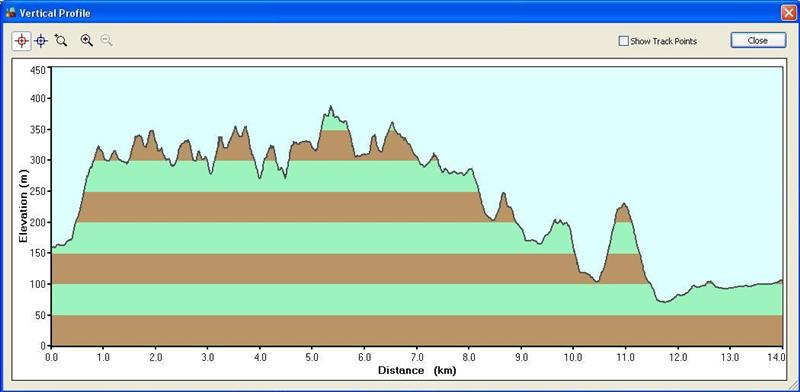Select the blue crosshair pointer tool
The width and height of the screenshot is (800, 392).
click(x=41, y=40)
